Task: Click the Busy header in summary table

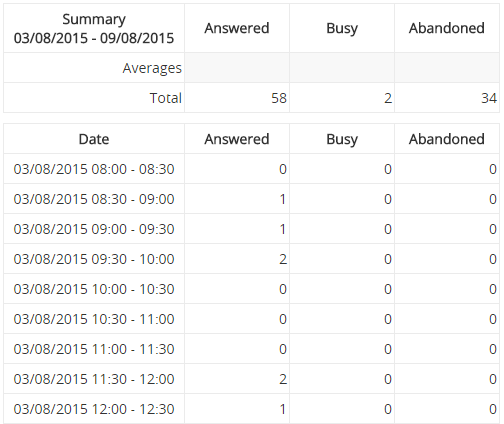Action: (342, 28)
